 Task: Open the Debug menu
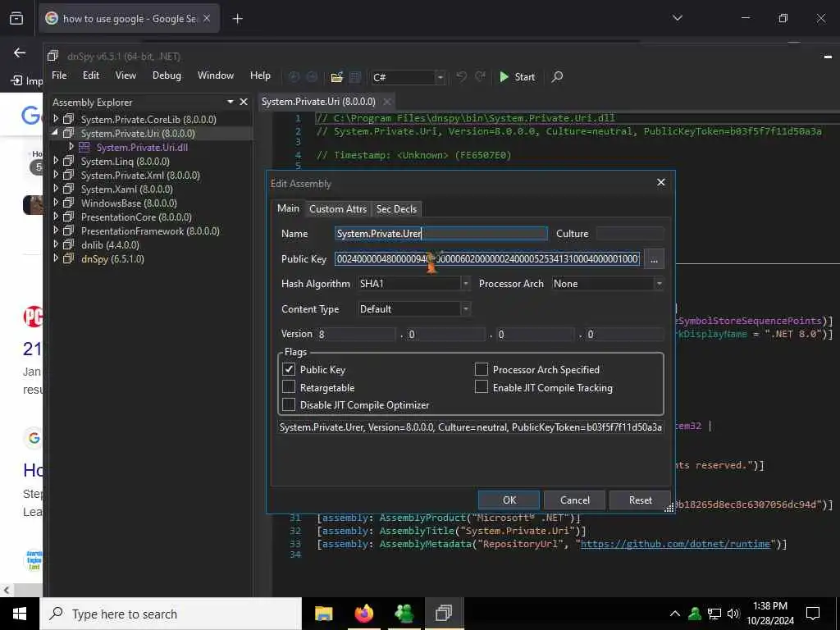[167, 75]
